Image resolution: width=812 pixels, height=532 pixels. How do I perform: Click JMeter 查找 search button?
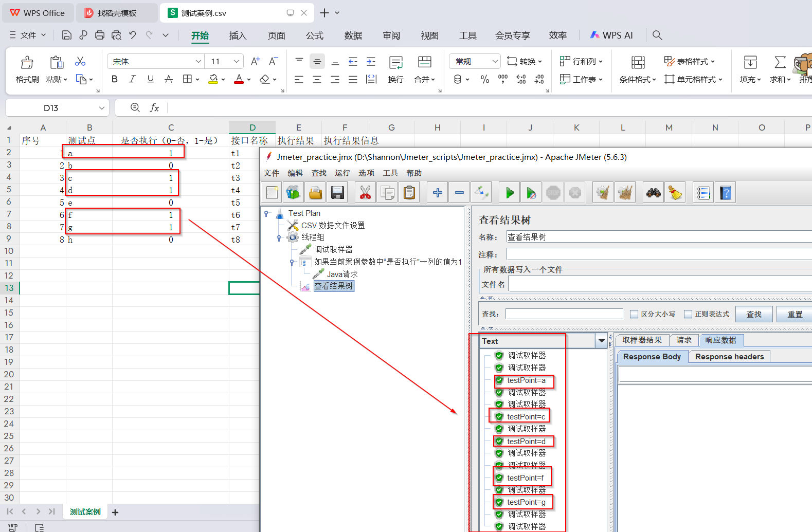[x=754, y=314]
